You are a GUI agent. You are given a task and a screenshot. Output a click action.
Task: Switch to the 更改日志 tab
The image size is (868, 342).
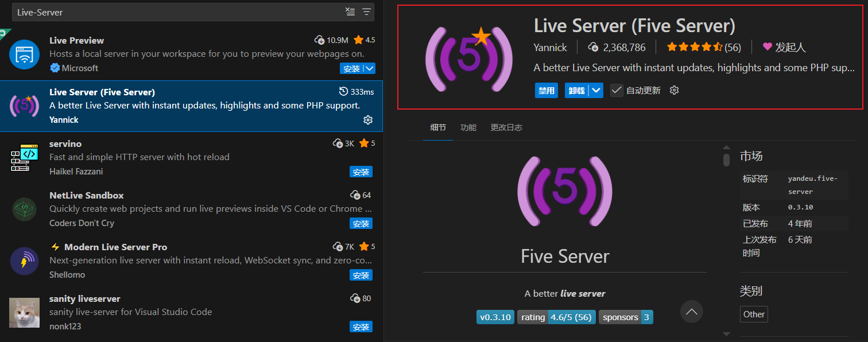506,127
